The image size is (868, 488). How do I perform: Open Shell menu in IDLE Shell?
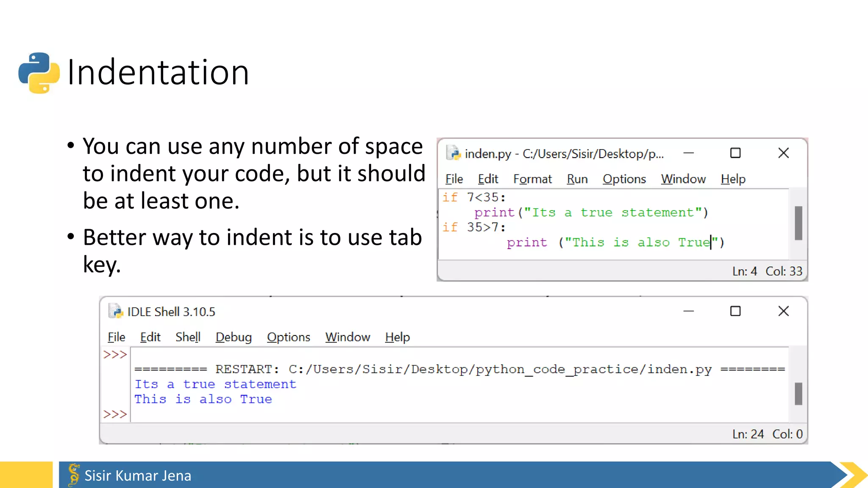(x=188, y=337)
